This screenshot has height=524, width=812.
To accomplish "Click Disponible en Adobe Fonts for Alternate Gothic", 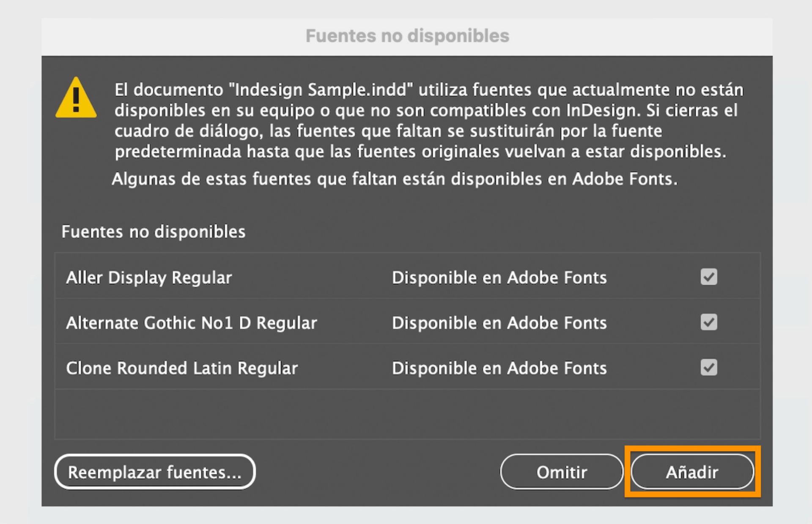I will click(x=499, y=323).
